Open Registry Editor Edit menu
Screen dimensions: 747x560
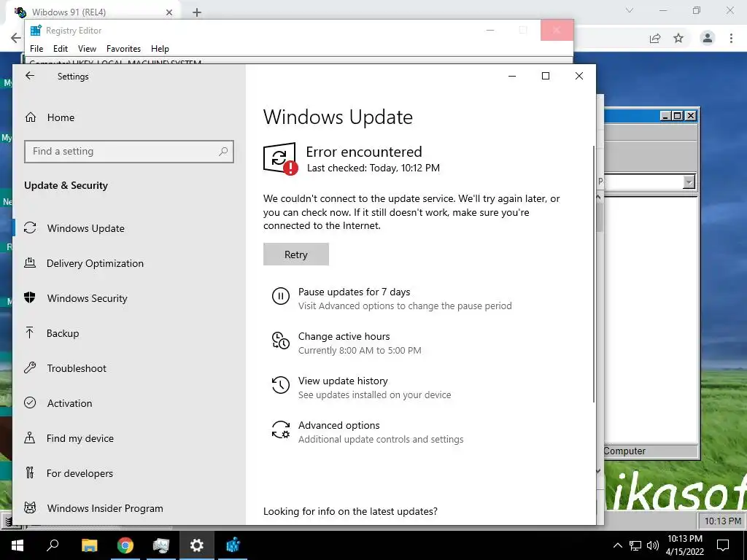pyautogui.click(x=61, y=49)
